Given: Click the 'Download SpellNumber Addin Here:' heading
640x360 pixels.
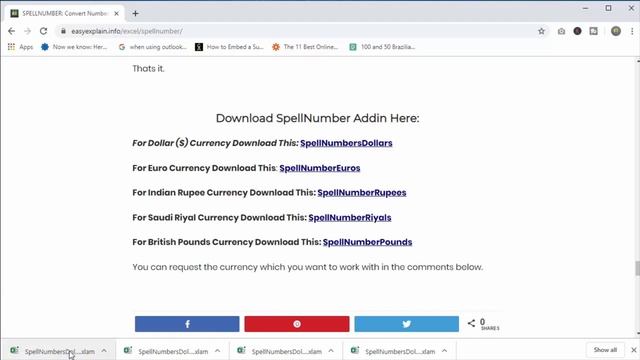Looking at the screenshot, I should (318, 118).
